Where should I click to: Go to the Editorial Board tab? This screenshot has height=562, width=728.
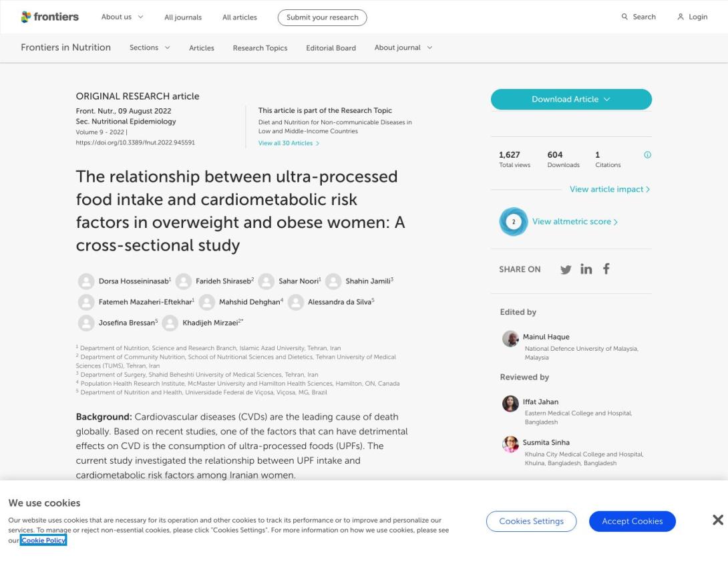[331, 48]
